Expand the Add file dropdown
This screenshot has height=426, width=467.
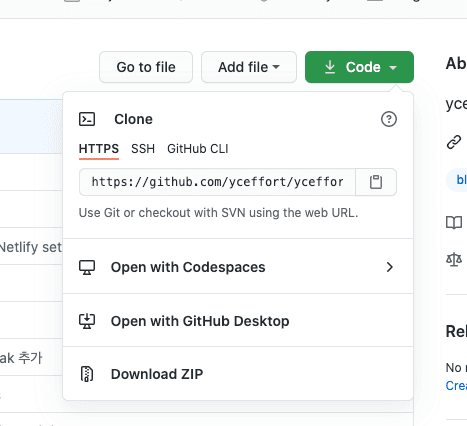click(249, 67)
